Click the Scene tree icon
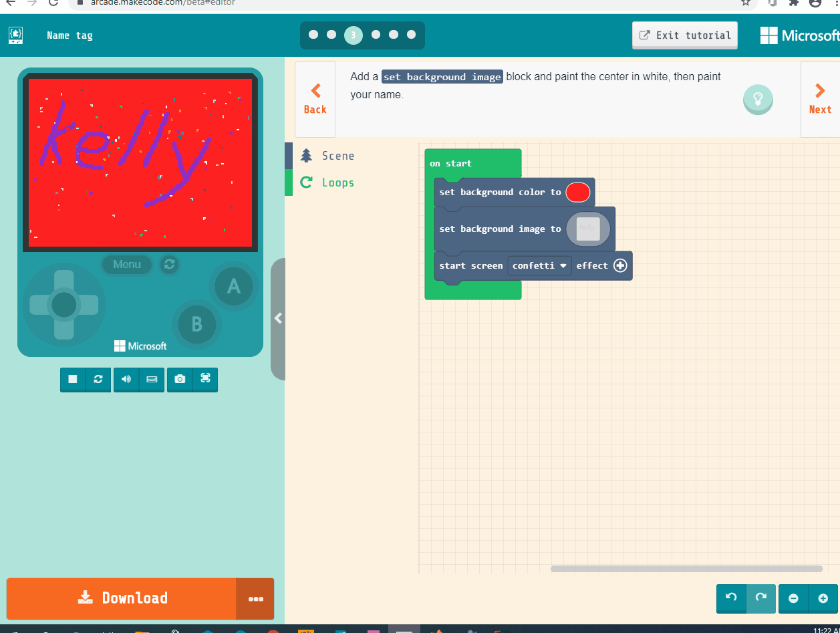Screen dimensions: 840x633 [x=307, y=156]
